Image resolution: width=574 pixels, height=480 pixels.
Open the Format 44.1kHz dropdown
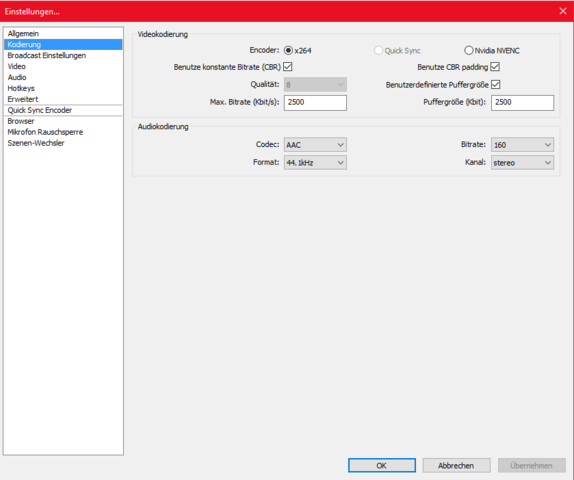click(315, 163)
